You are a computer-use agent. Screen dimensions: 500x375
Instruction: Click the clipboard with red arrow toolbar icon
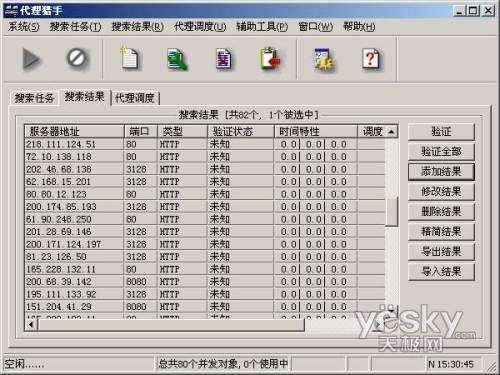(x=269, y=59)
